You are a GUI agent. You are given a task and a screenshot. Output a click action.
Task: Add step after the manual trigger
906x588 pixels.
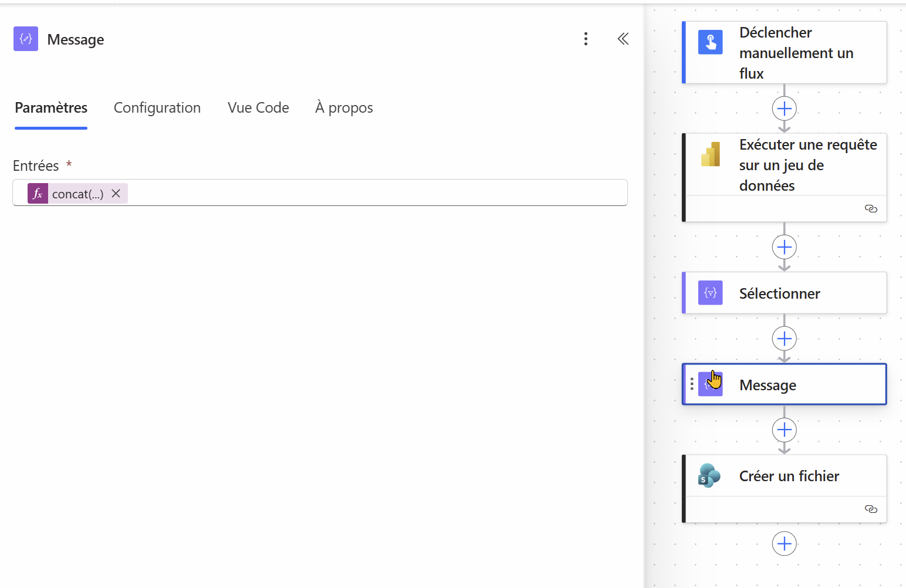[x=785, y=109]
